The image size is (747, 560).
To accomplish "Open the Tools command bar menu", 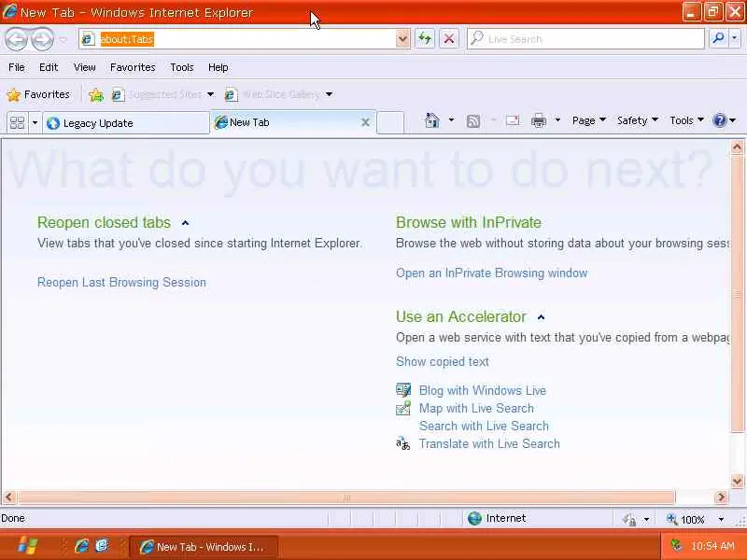I will tap(686, 120).
